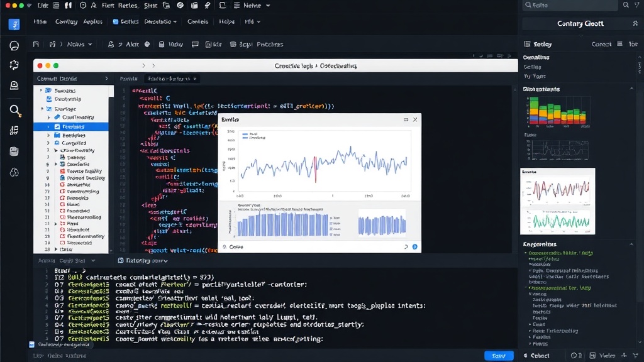Click the circular swirl icon at sidebar bottom

[x=14, y=172]
